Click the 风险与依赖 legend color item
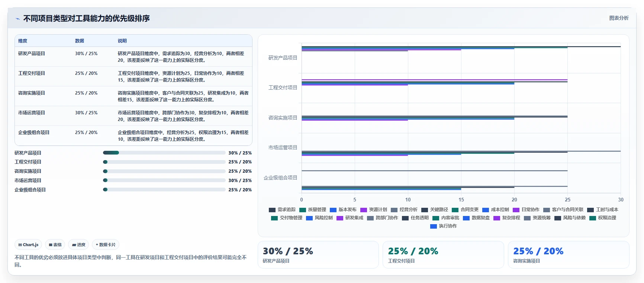This screenshot has width=644, height=283. [x=570, y=218]
